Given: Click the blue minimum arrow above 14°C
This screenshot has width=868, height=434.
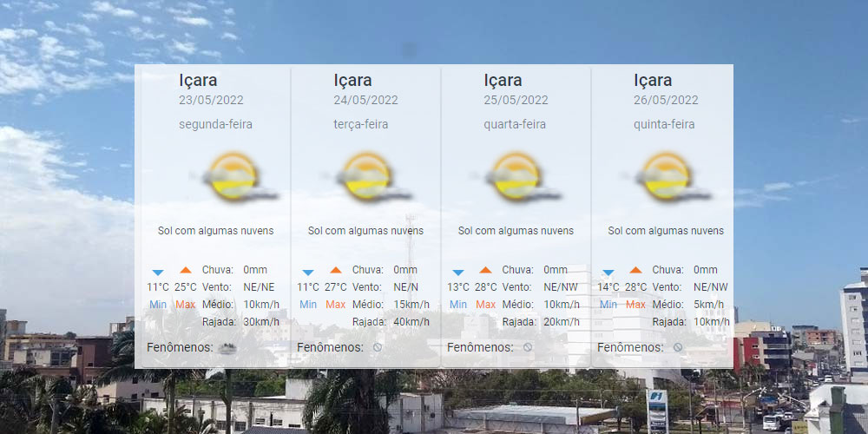Looking at the screenshot, I should tap(608, 272).
